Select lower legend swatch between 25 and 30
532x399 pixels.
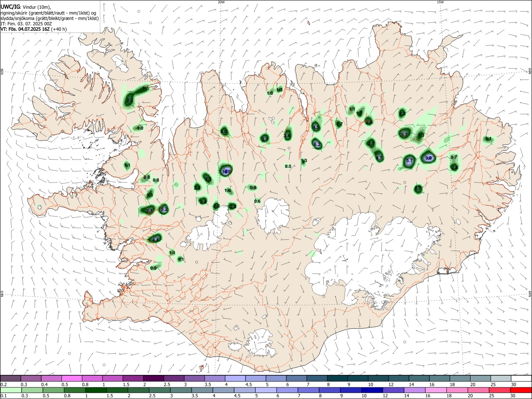point(499,390)
